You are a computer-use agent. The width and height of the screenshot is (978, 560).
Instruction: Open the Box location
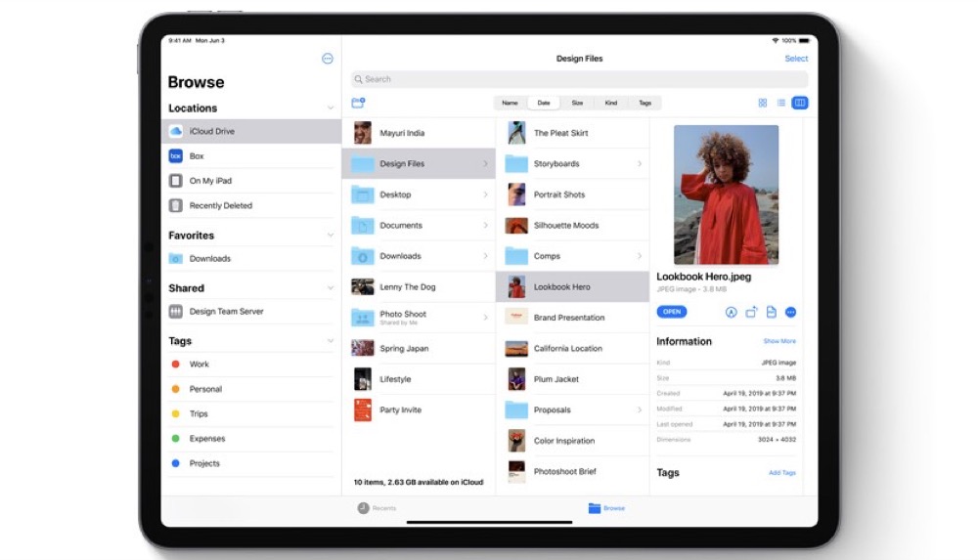click(251, 156)
